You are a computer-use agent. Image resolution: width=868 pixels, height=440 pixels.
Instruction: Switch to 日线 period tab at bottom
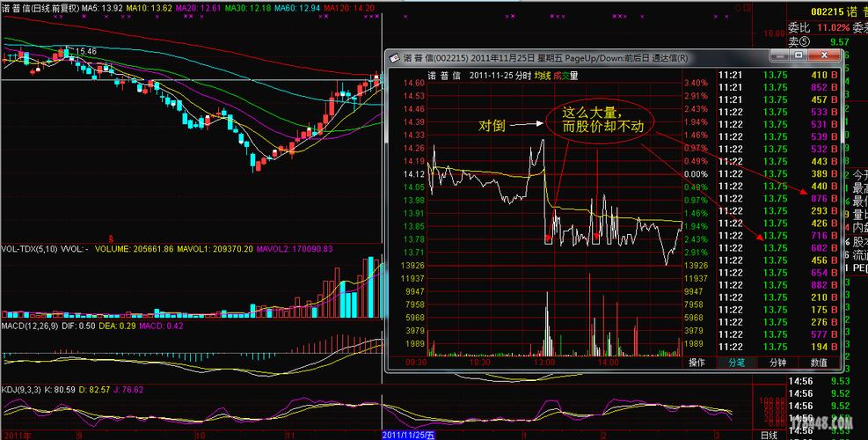tap(770, 435)
